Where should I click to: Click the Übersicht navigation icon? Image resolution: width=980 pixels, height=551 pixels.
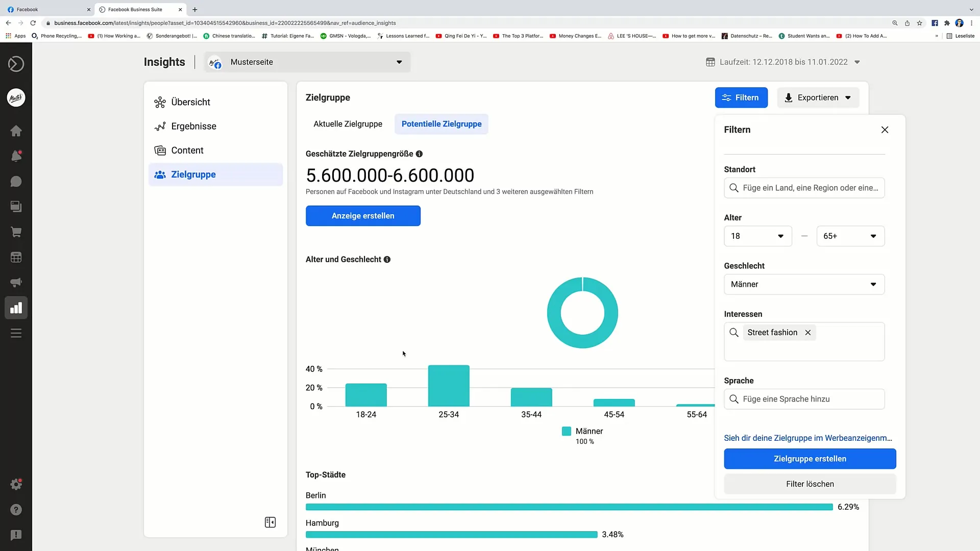(x=160, y=102)
